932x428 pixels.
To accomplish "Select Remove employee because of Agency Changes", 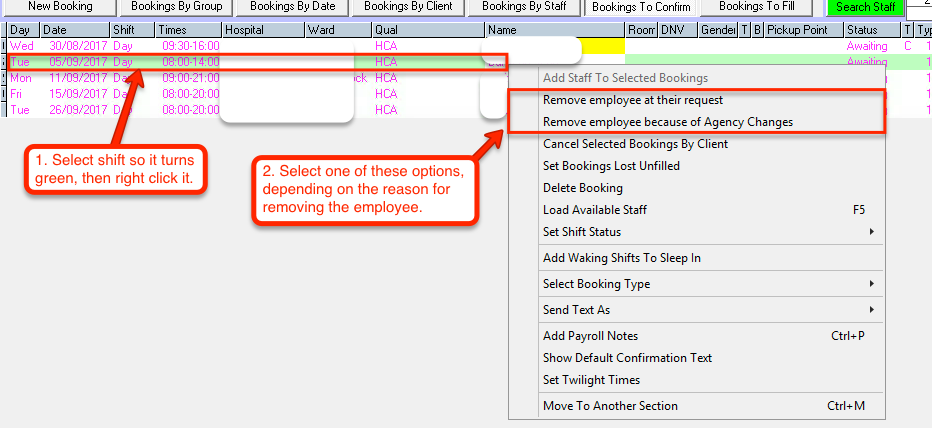I will 667,122.
